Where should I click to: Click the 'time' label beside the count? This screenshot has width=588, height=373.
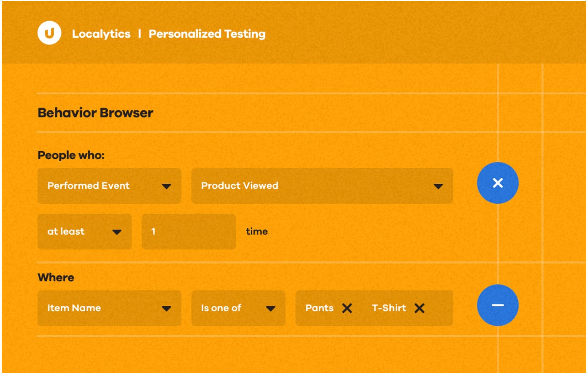[257, 231]
